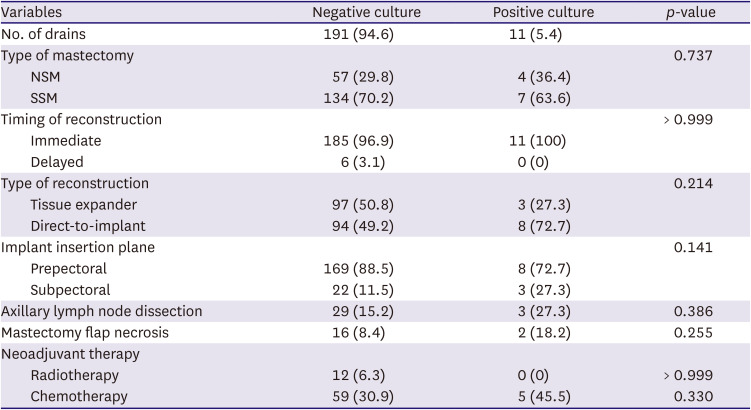Image resolution: width=751 pixels, height=410 pixels.
Task: Click the Variables column header
Action: point(37,13)
